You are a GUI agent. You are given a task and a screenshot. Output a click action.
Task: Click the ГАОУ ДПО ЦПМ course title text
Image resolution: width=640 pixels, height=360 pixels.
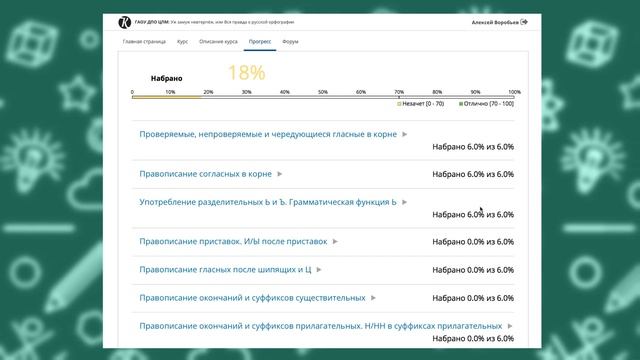[x=214, y=22]
